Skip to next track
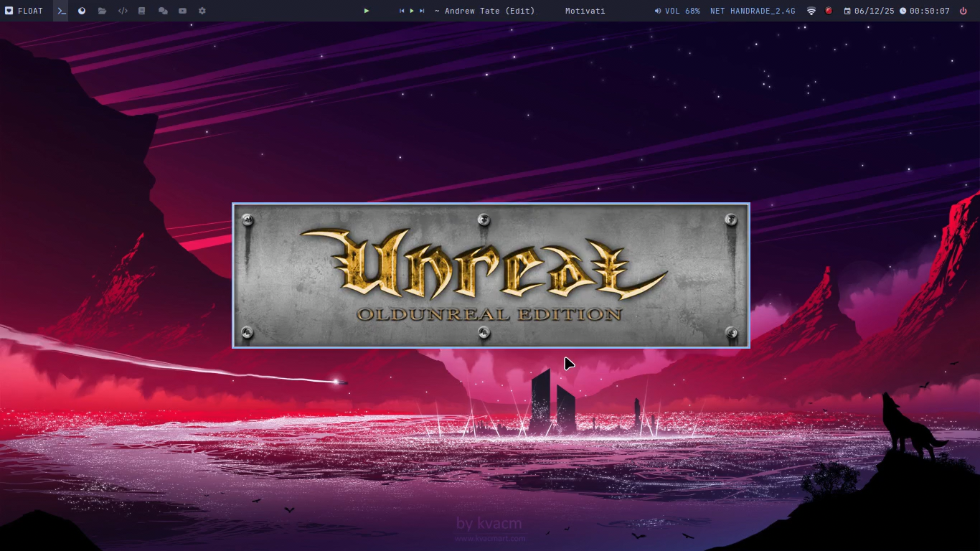 [x=422, y=11]
